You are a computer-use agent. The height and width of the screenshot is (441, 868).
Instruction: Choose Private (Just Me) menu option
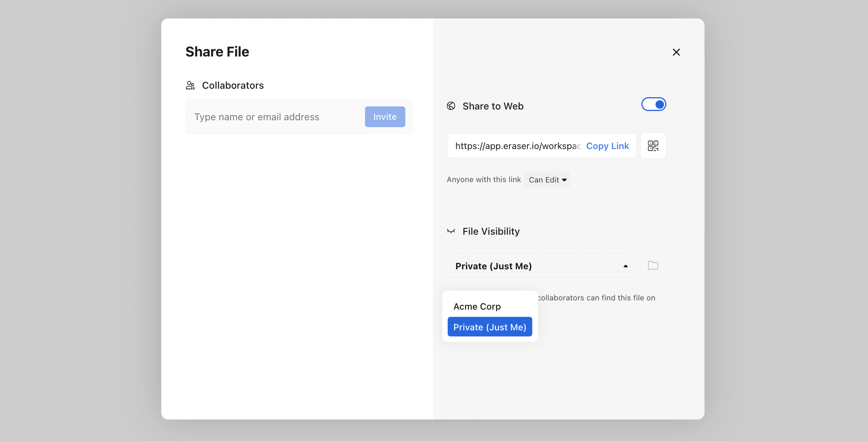[x=489, y=327]
